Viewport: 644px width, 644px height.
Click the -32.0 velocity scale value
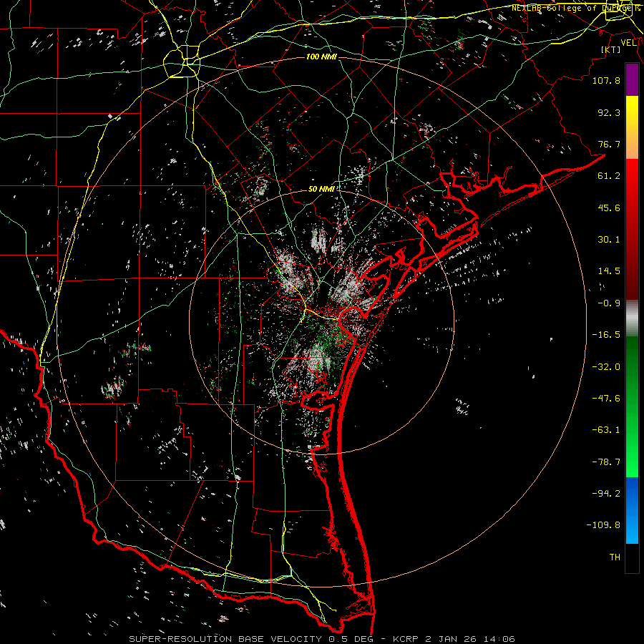point(606,366)
